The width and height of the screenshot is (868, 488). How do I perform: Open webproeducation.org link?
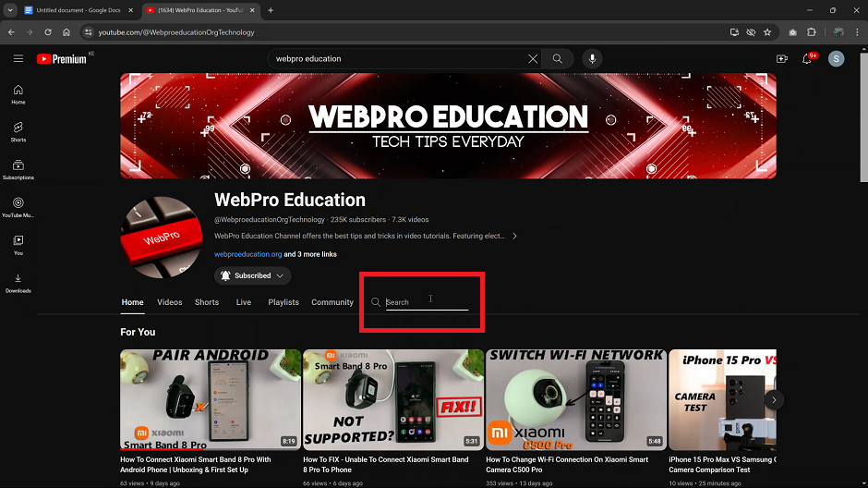tap(248, 254)
